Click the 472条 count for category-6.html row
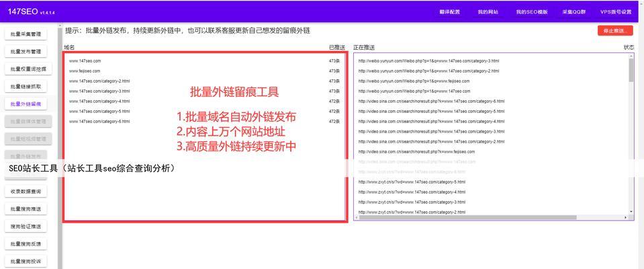 [x=334, y=121]
